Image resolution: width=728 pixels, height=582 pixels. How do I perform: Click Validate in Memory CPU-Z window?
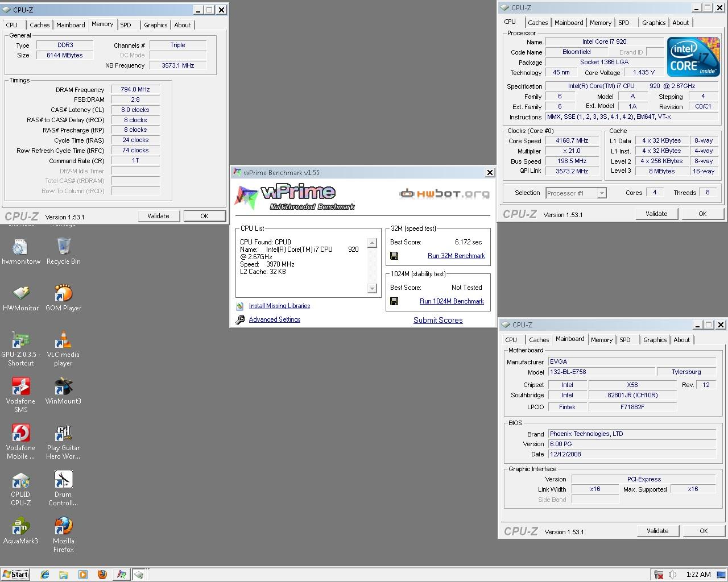coord(158,216)
